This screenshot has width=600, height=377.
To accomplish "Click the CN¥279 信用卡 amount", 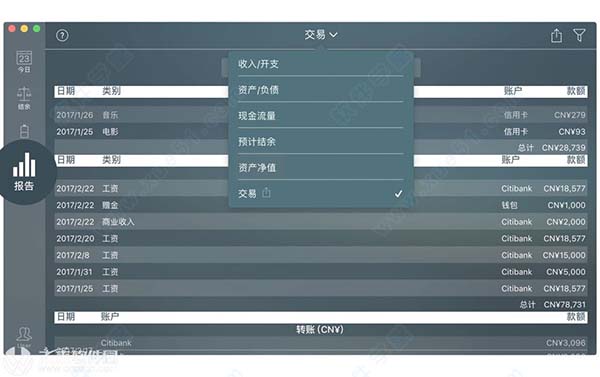I will [570, 115].
